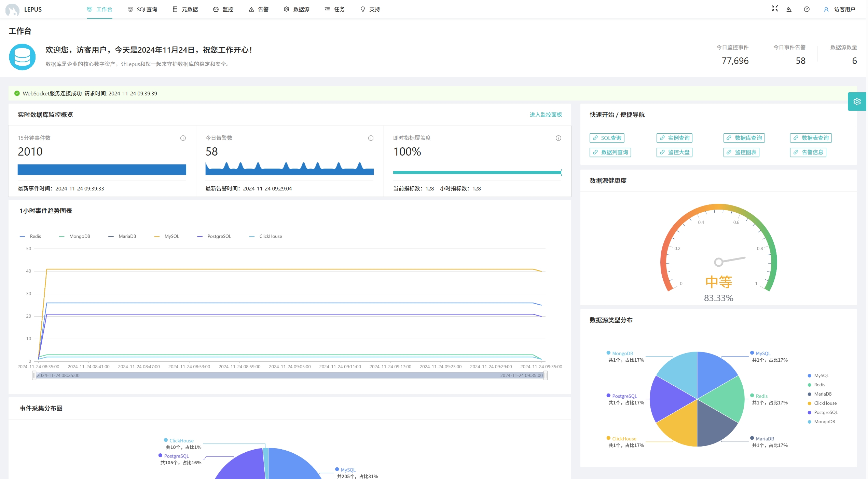The width and height of the screenshot is (868, 479).
Task: Open the 监控图表 quick link
Action: (x=741, y=152)
